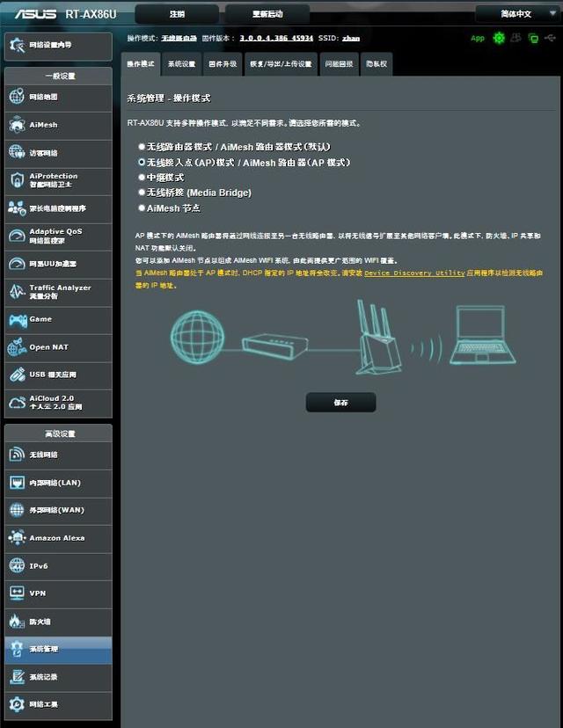Image resolution: width=563 pixels, height=728 pixels.
Task: Open the AiCloud 2.0 cloud icon
Action: (x=17, y=403)
